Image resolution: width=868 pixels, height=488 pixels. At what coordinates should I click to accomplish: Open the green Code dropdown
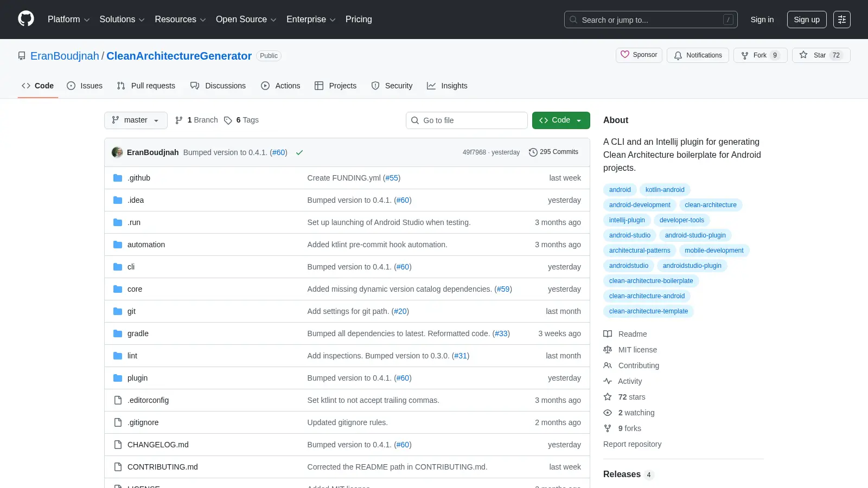561,120
